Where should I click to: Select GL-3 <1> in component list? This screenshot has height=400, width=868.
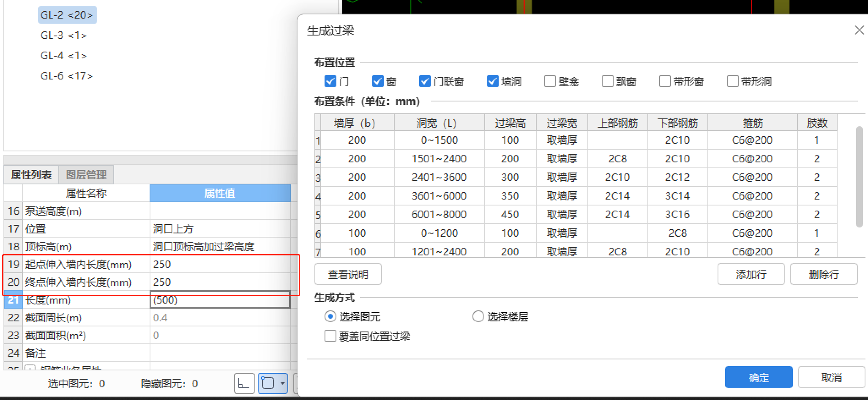[64, 35]
